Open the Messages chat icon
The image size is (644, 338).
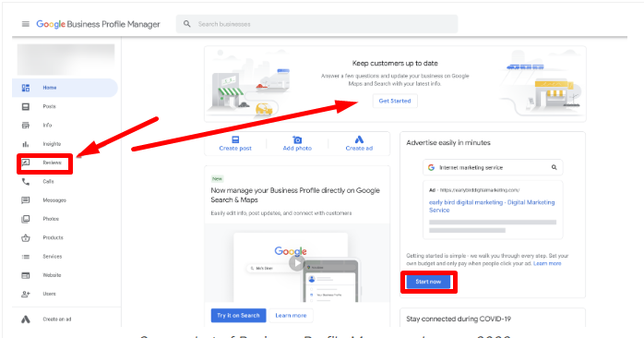click(26, 200)
